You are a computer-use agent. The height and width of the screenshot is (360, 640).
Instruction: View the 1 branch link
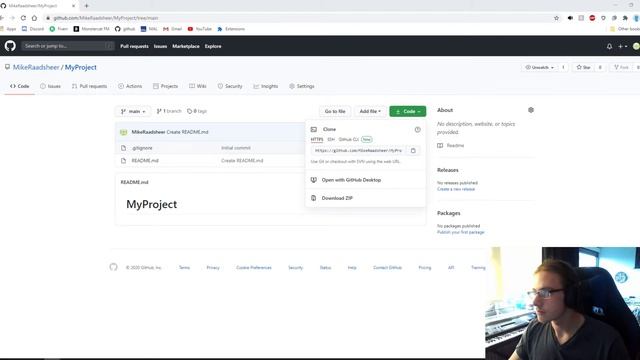[x=169, y=111]
